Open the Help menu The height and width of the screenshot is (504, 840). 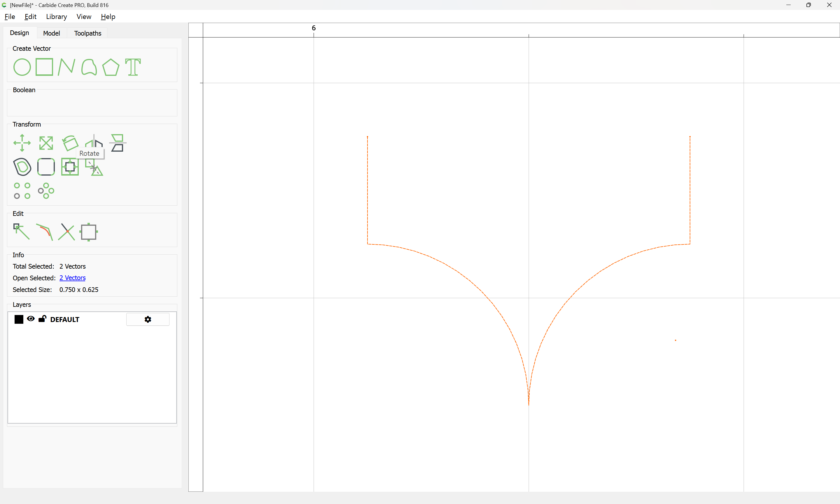(108, 16)
